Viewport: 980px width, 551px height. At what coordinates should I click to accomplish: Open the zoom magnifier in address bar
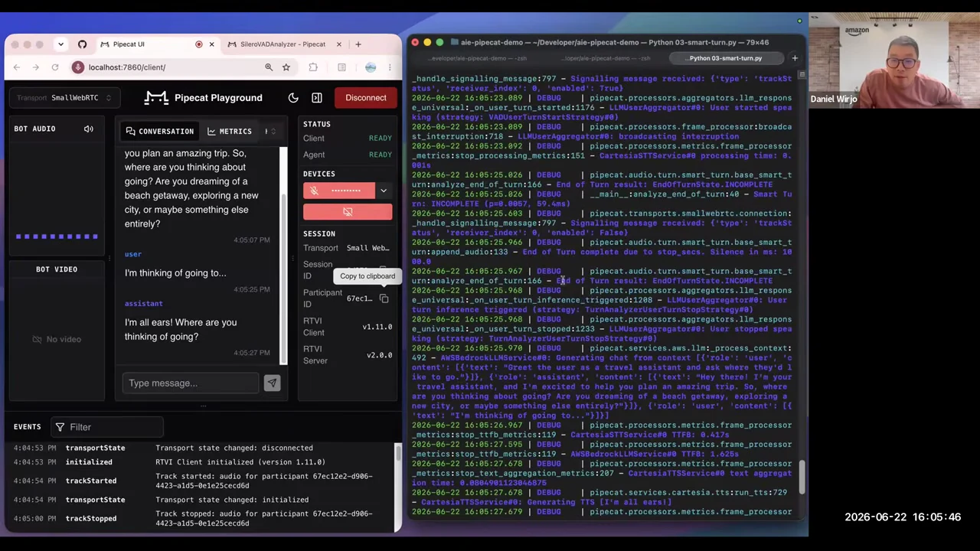point(269,67)
